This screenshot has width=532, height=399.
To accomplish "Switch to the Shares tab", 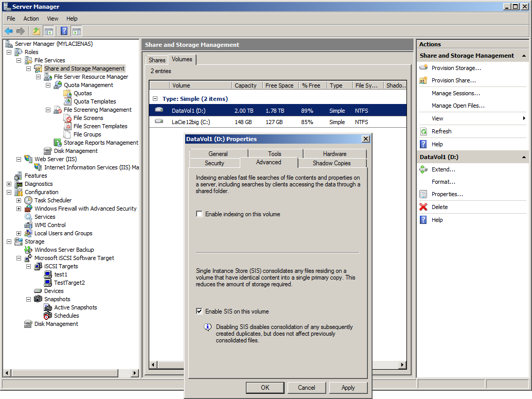I will pyautogui.click(x=157, y=60).
